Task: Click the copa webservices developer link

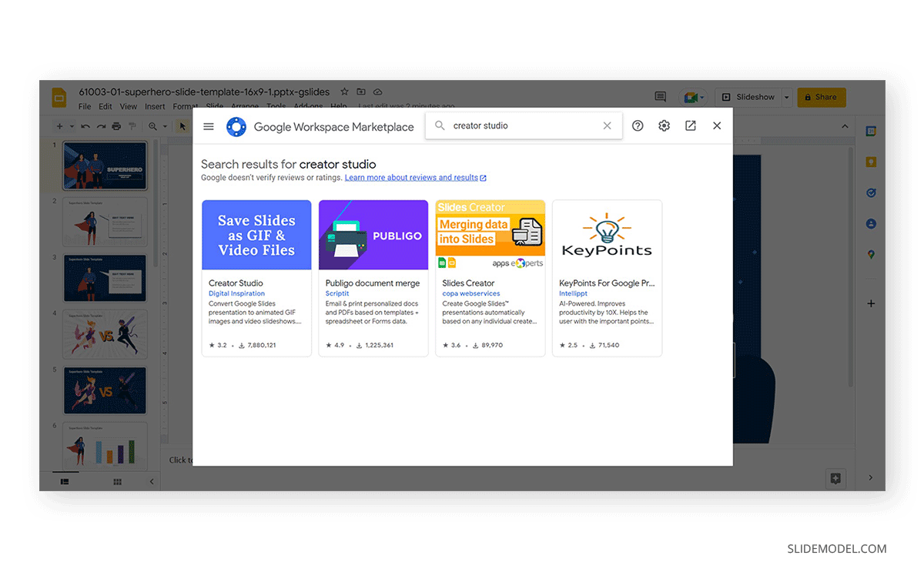Action: [x=471, y=293]
